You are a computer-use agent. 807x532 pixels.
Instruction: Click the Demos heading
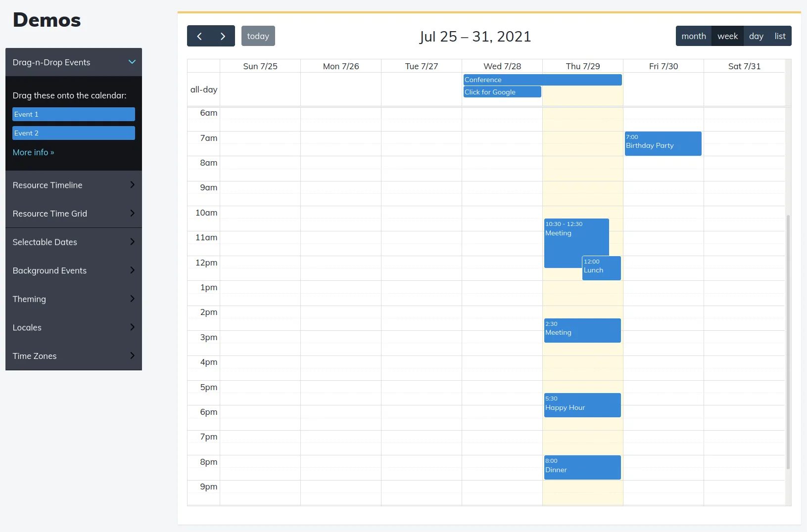click(47, 20)
